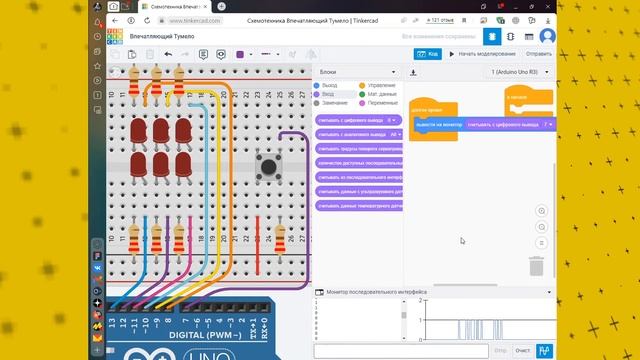Undo the last action
Viewport: 640px width, 360px height.
tap(168, 54)
